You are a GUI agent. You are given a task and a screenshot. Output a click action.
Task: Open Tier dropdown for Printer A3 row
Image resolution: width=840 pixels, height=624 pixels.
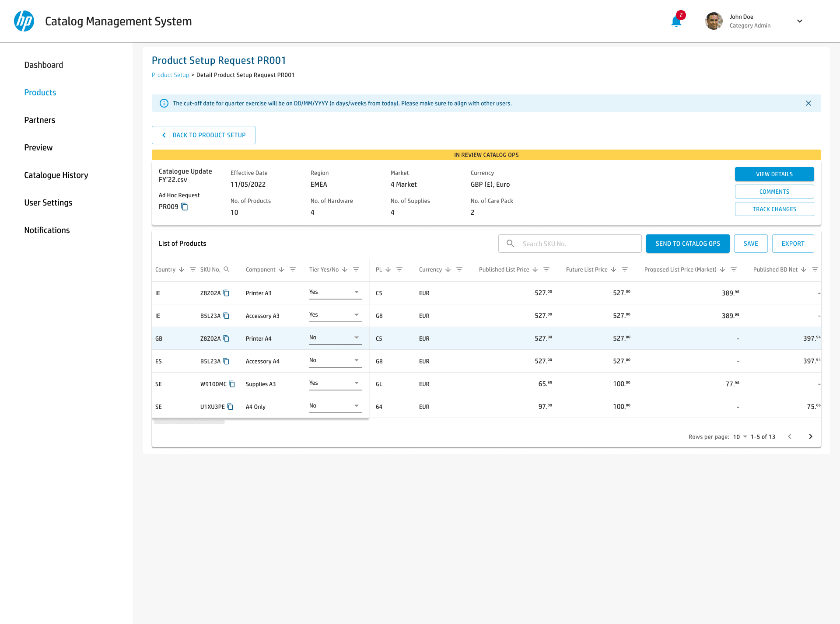click(335, 293)
